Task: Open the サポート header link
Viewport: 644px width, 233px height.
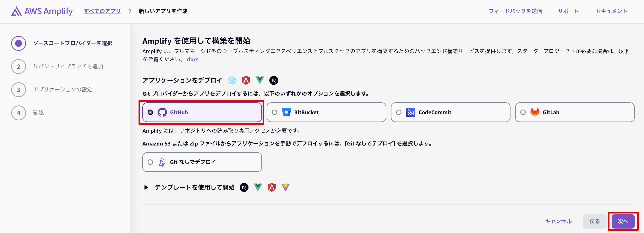Action: [568, 11]
